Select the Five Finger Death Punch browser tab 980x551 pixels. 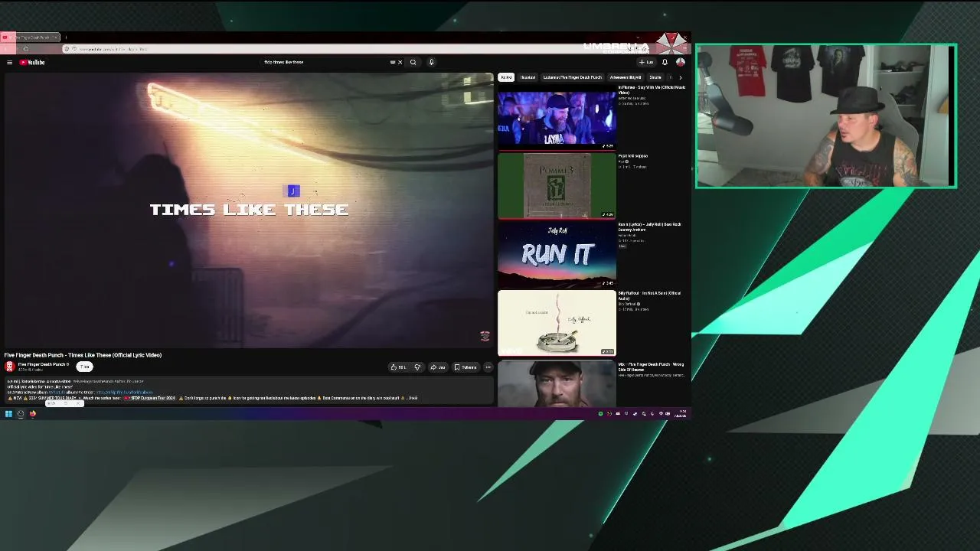point(31,37)
